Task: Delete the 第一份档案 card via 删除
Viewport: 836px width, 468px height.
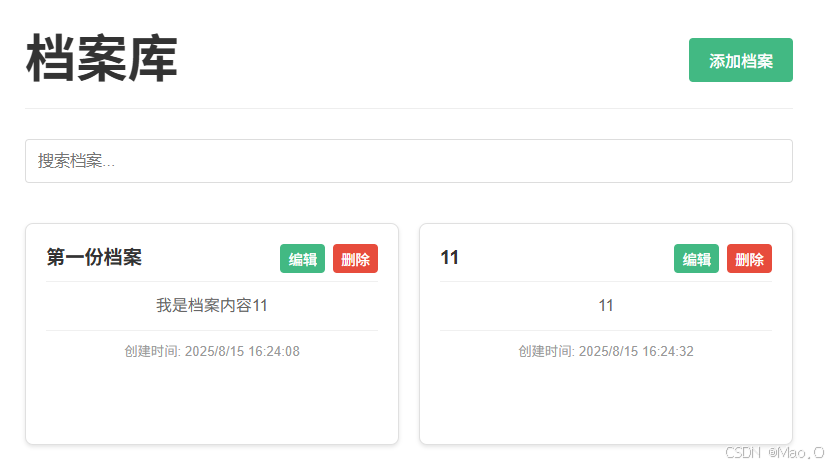Action: [x=355, y=259]
